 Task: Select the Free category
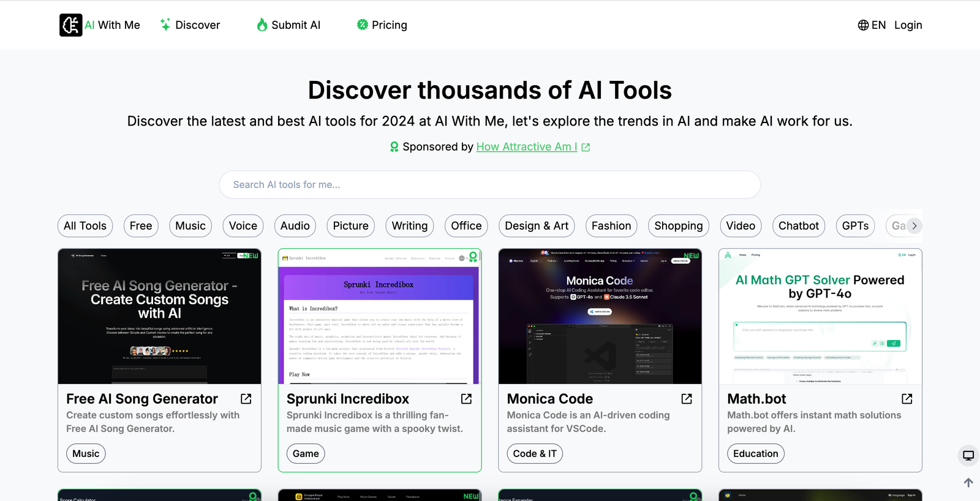[x=141, y=226]
